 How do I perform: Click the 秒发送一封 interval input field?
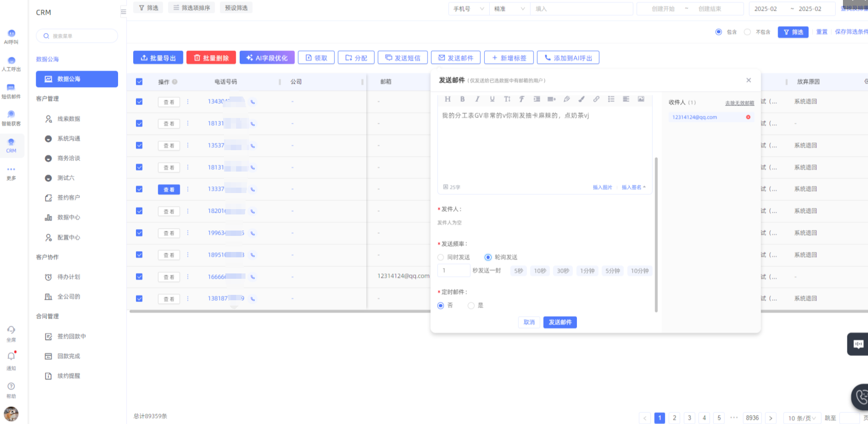pos(453,271)
